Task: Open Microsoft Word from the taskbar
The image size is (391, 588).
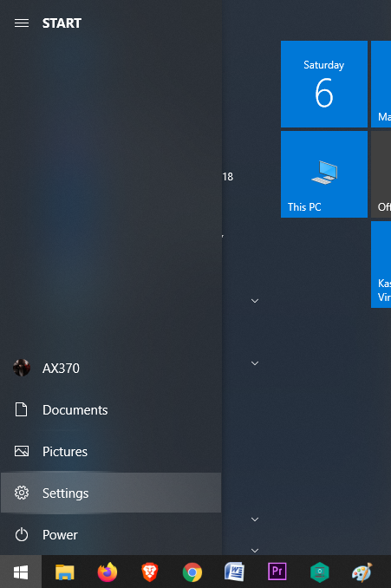Action: tap(234, 572)
